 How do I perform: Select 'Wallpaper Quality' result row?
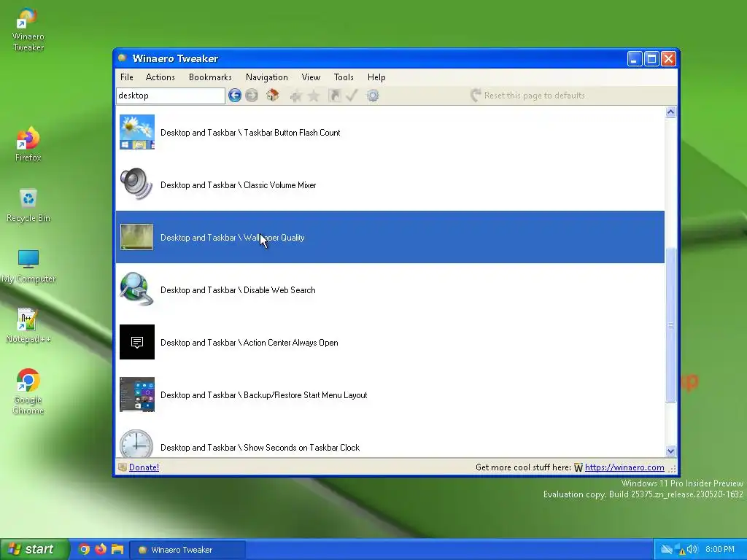coord(390,237)
